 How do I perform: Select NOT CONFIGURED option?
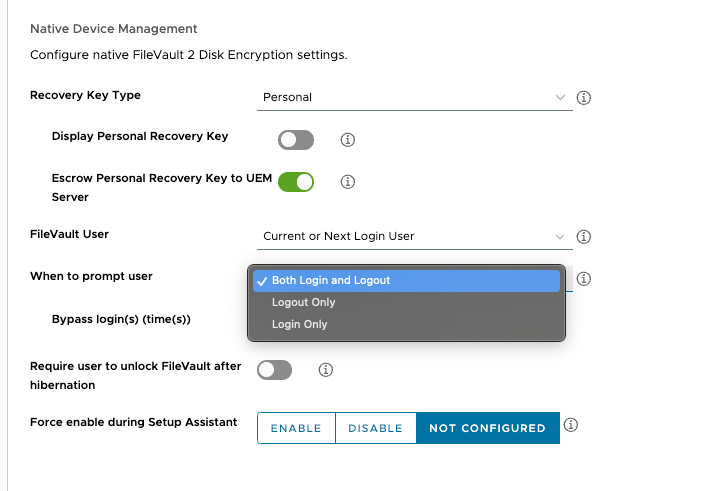pos(487,428)
